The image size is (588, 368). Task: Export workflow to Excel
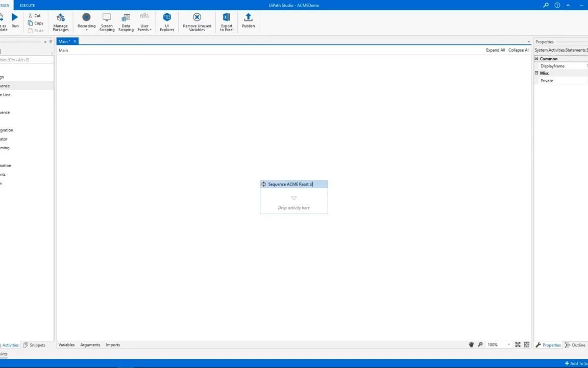tap(227, 22)
